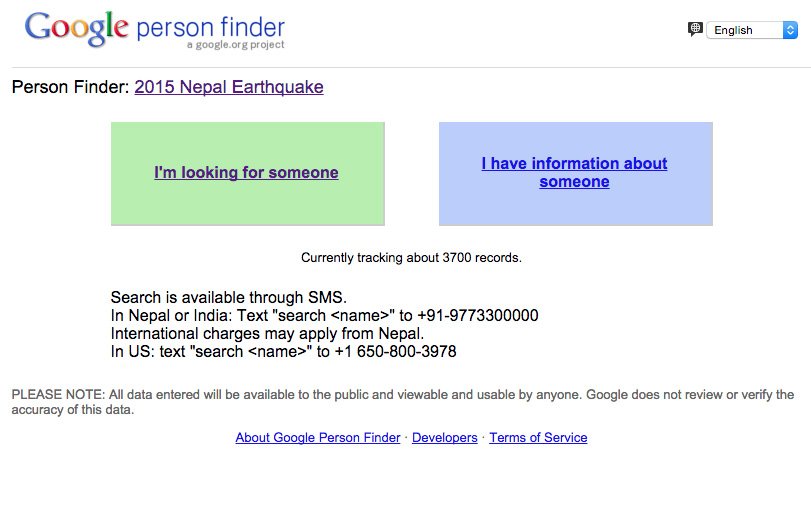Open the Developers footer link
The image size is (811, 515).
pyautogui.click(x=444, y=437)
